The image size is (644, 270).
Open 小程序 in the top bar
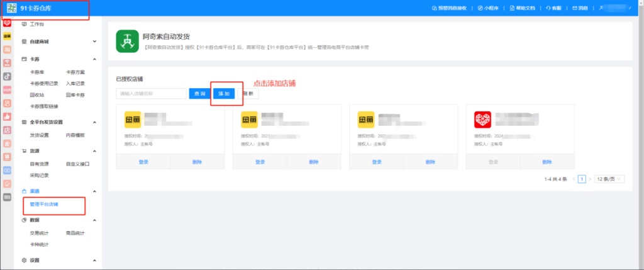point(488,8)
